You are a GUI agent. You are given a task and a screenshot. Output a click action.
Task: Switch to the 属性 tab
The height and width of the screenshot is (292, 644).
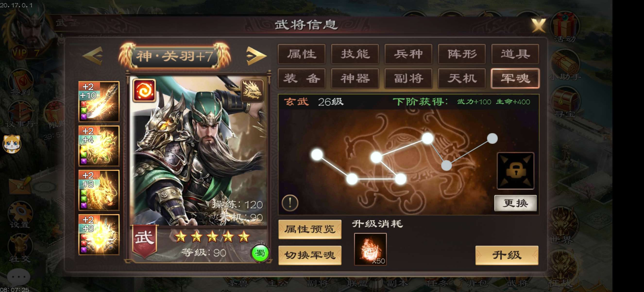click(x=302, y=54)
